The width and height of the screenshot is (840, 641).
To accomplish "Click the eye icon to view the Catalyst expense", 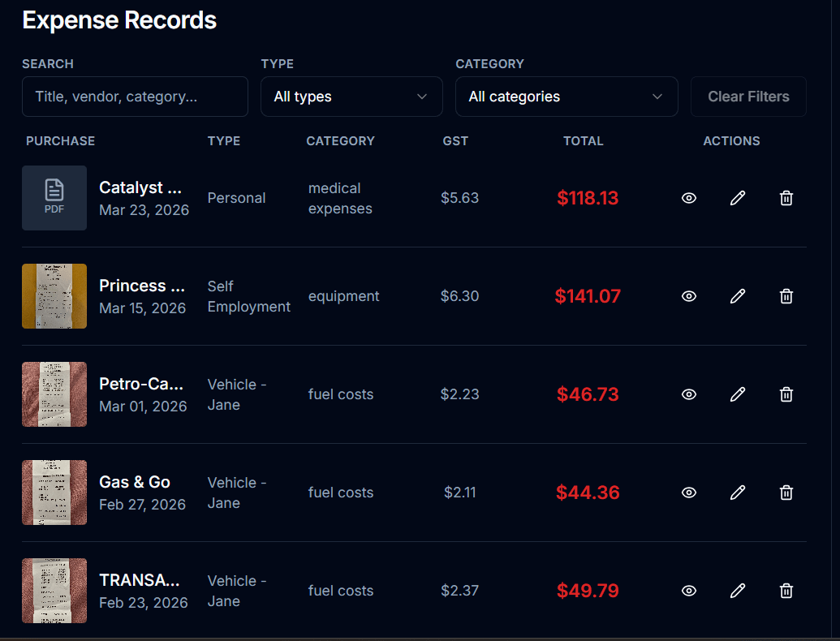I will coord(688,198).
